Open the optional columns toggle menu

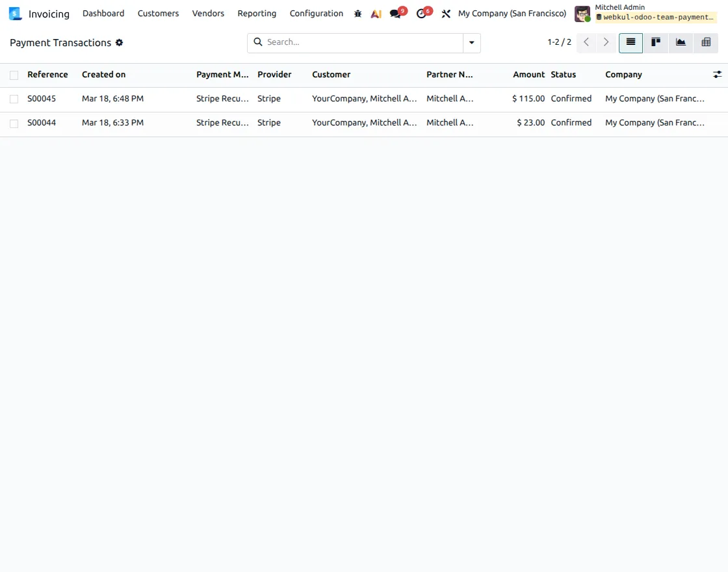coord(718,74)
